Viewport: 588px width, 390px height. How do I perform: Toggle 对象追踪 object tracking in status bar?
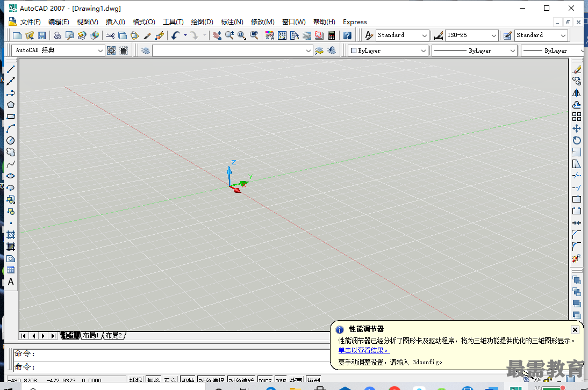242,379
